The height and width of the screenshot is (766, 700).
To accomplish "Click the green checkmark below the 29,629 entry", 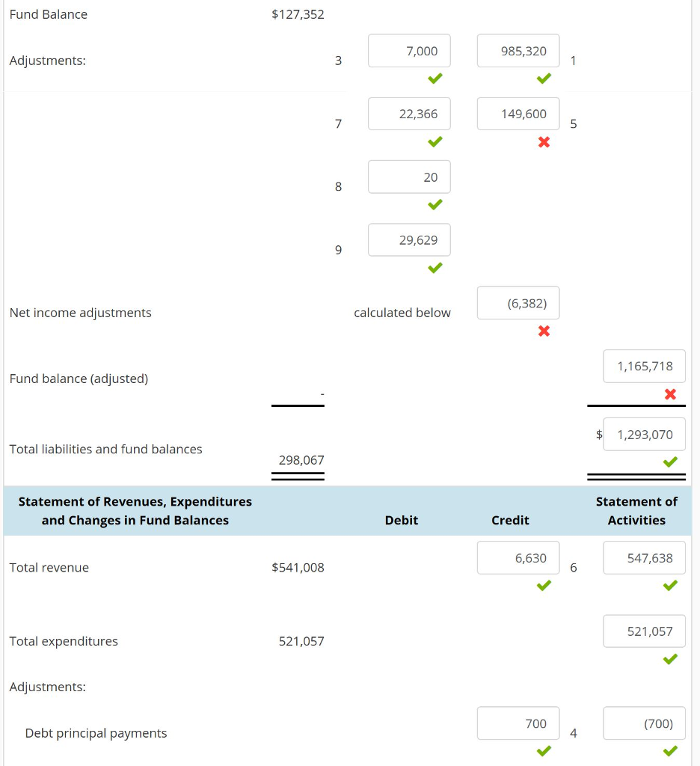I will point(435,268).
